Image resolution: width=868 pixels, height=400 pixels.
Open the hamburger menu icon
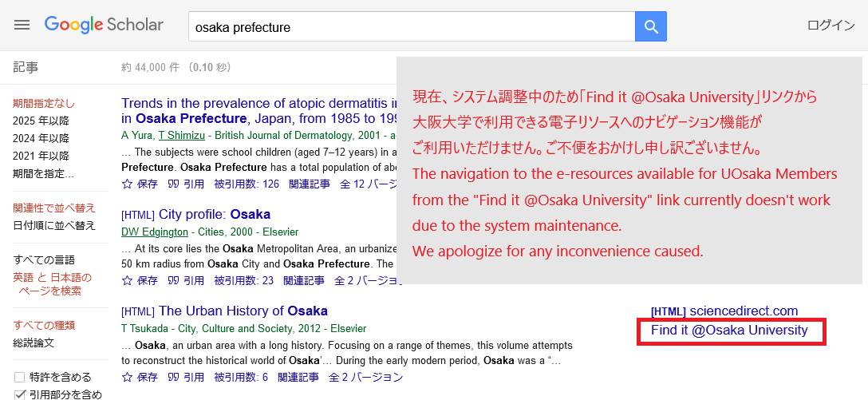(22, 26)
